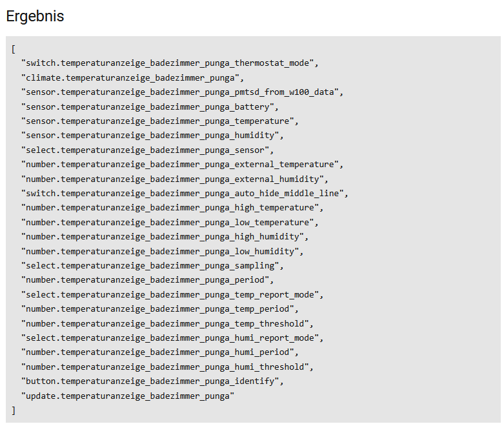The image size is (504, 424).
Task: Click the select sampling entity line
Action: pos(152,266)
